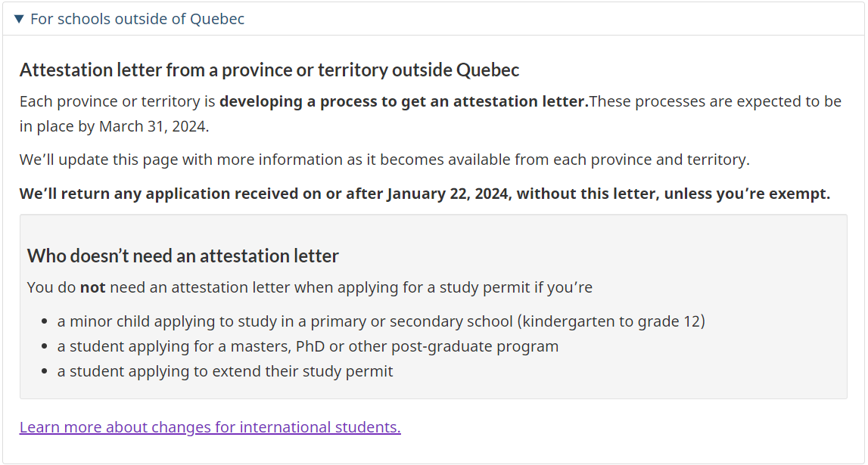Viewport: 868px width, 465px height.
Task: Select bold text 'developing a process to get an attestation letter'
Action: [x=404, y=102]
